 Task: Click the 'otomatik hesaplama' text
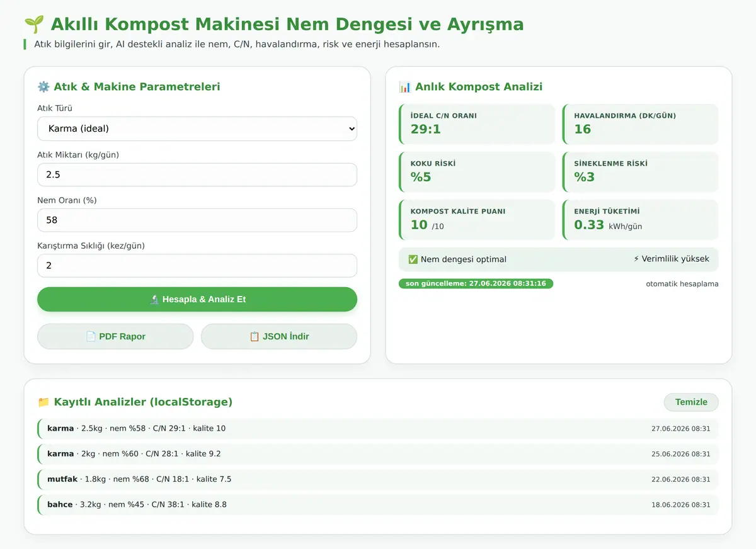point(682,284)
